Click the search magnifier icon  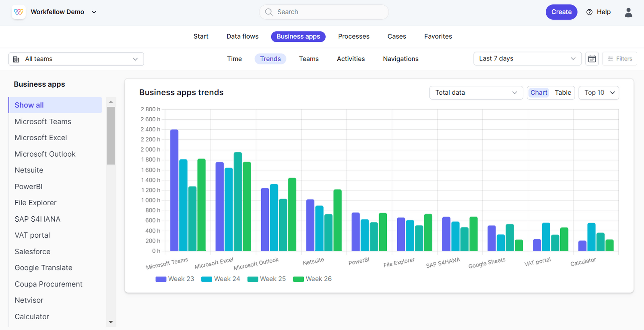269,12
